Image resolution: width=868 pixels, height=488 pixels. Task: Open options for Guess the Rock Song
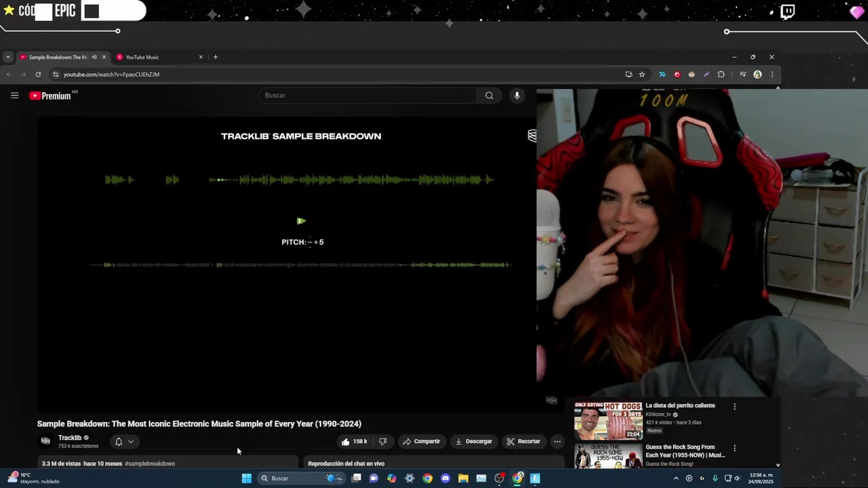(734, 448)
